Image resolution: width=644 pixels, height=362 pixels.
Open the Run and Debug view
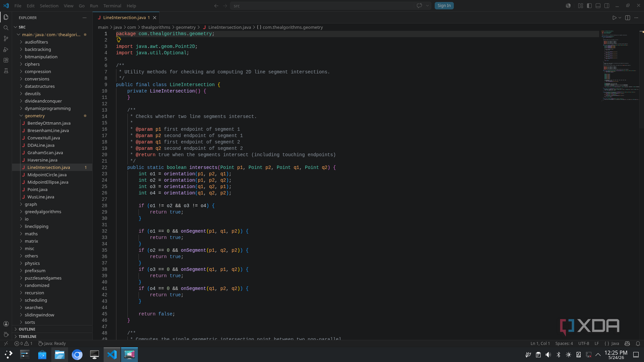coord(6,50)
